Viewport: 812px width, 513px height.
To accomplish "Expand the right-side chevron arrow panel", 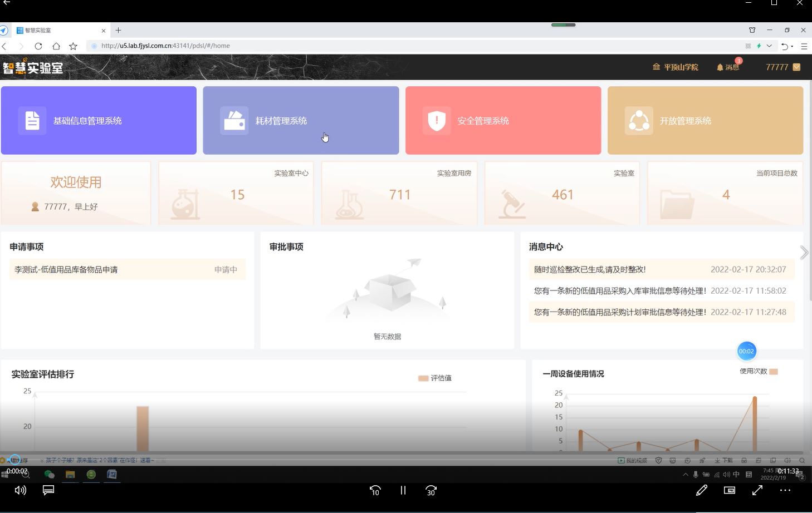I will (804, 253).
